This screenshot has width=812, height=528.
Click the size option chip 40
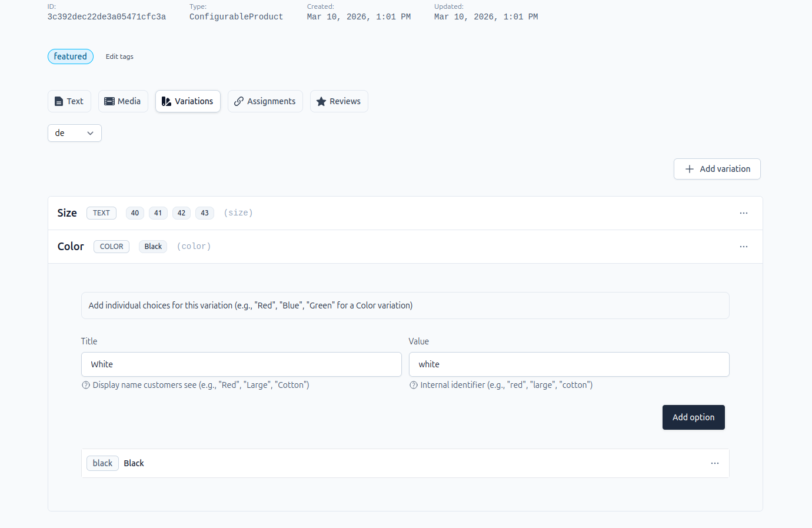pos(135,213)
